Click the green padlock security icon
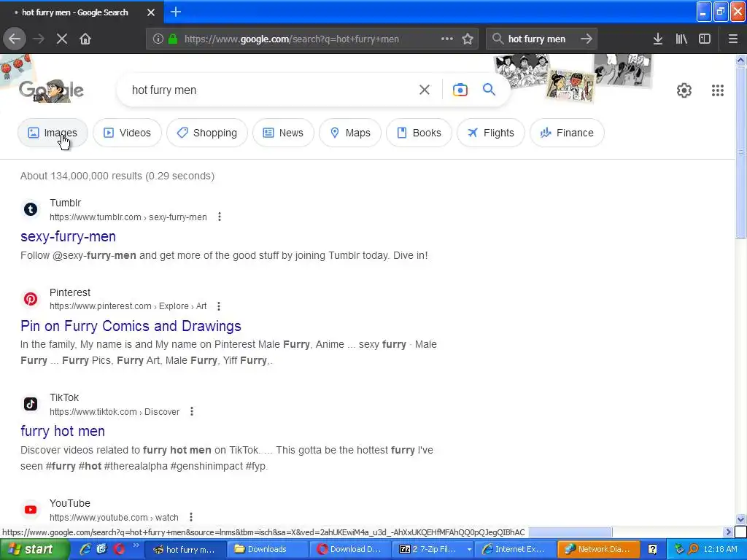The image size is (747, 560). [173, 39]
